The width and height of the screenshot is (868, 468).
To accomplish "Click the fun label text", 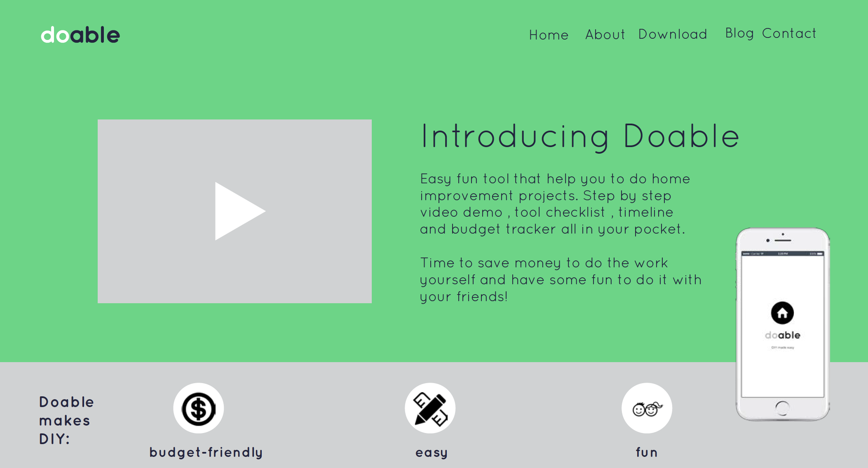I will tap(647, 452).
